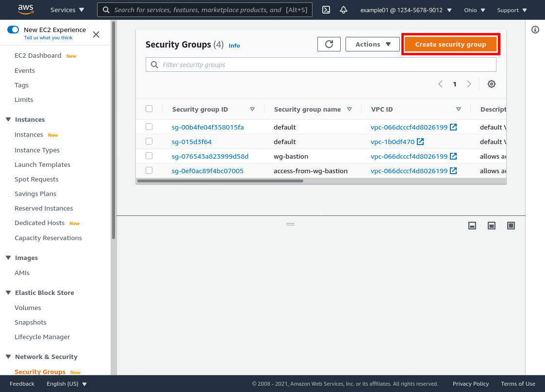Go to previous page of results
Image resolution: width=545 pixels, height=392 pixels.
point(440,84)
